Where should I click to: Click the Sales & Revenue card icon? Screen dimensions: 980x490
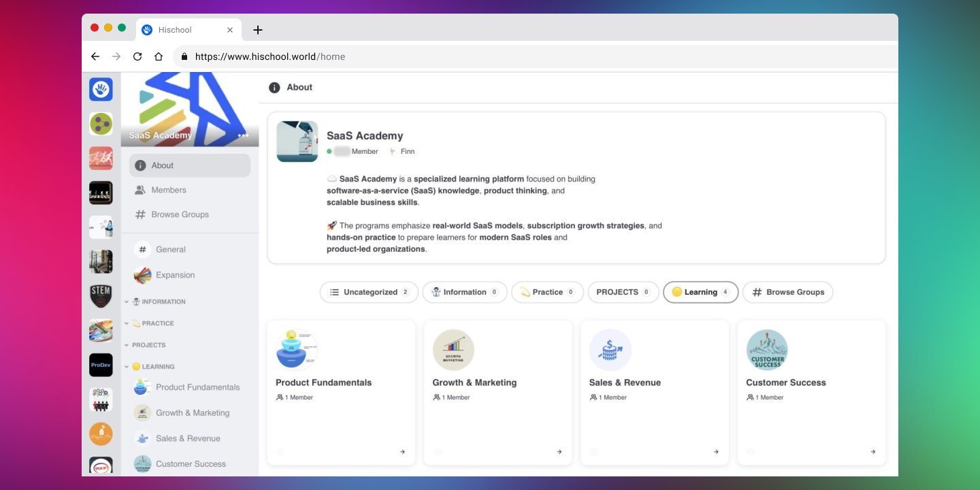coord(610,350)
